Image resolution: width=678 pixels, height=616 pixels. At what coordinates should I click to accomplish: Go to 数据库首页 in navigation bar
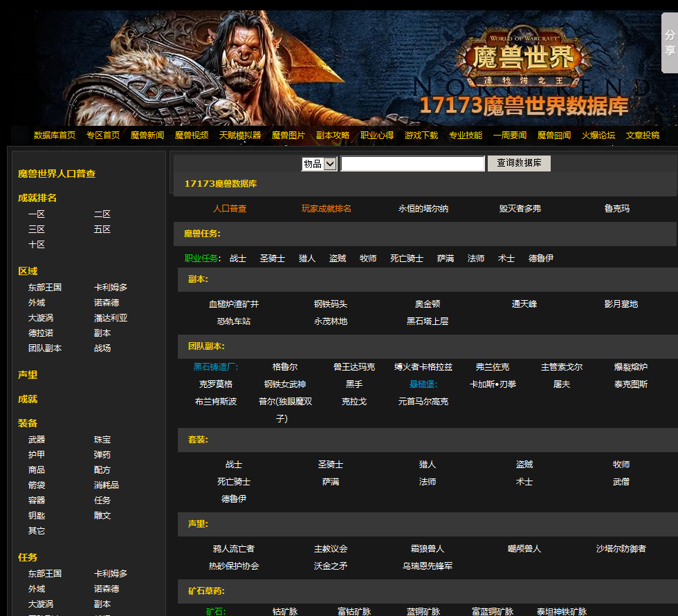tap(55, 136)
